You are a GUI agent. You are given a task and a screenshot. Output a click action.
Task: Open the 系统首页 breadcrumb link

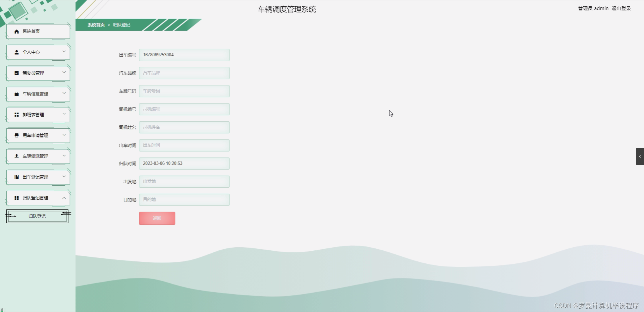click(x=96, y=25)
